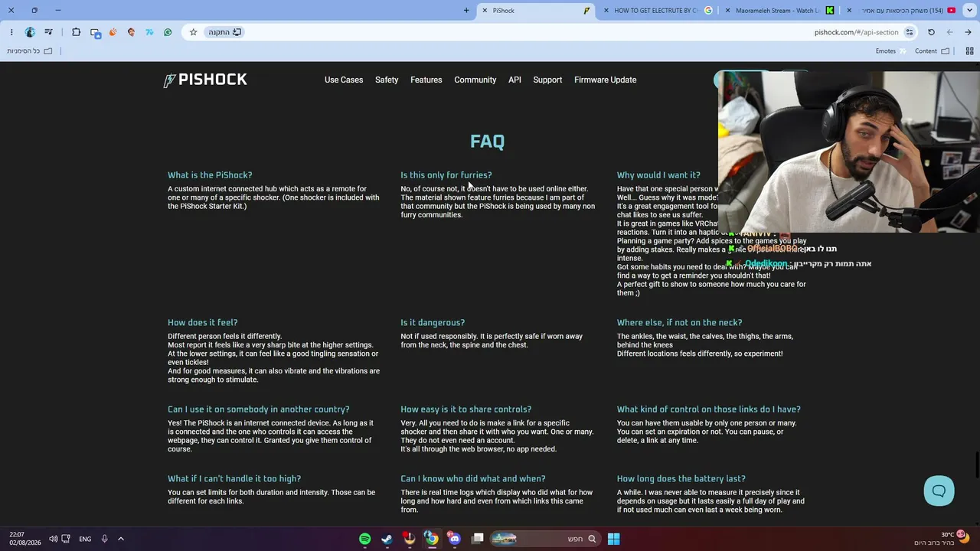Click the 7TV extension icon
This screenshot has width=980, height=551.
click(149, 32)
